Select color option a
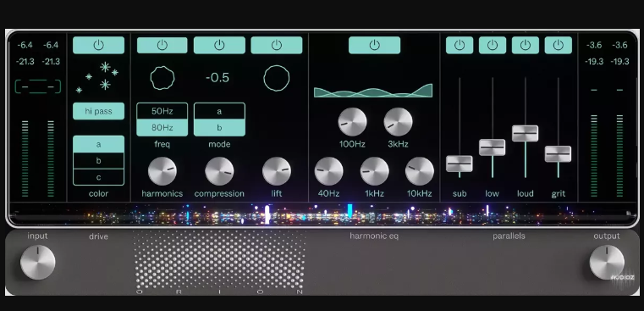 pos(98,144)
